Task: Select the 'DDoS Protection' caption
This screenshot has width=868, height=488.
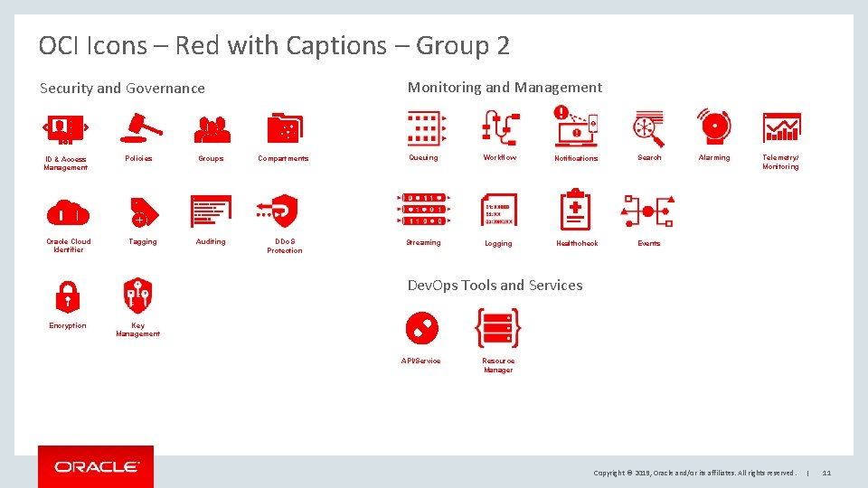Action: click(285, 246)
